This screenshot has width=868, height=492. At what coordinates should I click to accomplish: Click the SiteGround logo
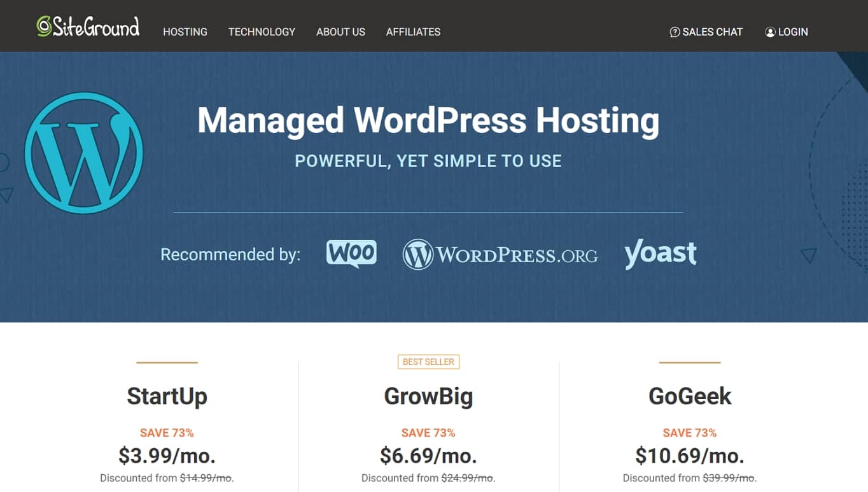point(88,27)
